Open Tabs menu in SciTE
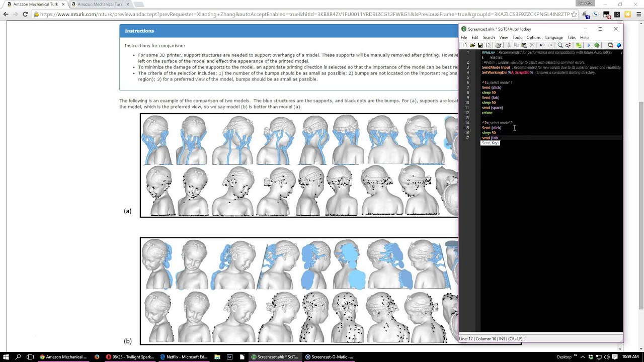The image size is (644, 362). pyautogui.click(x=572, y=37)
